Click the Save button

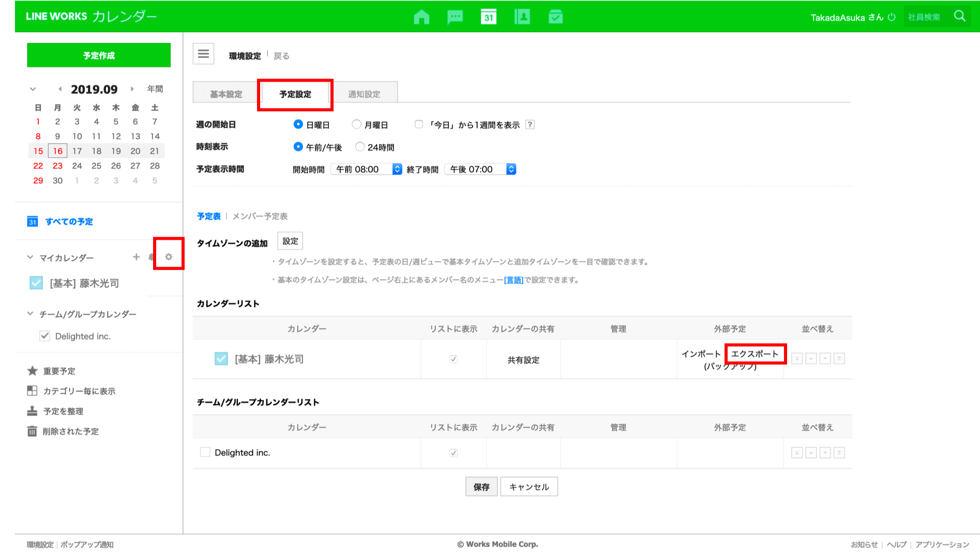pos(481,487)
